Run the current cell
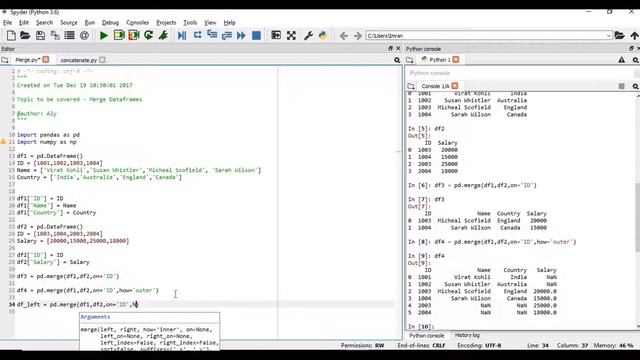The image size is (640, 360). [119, 36]
